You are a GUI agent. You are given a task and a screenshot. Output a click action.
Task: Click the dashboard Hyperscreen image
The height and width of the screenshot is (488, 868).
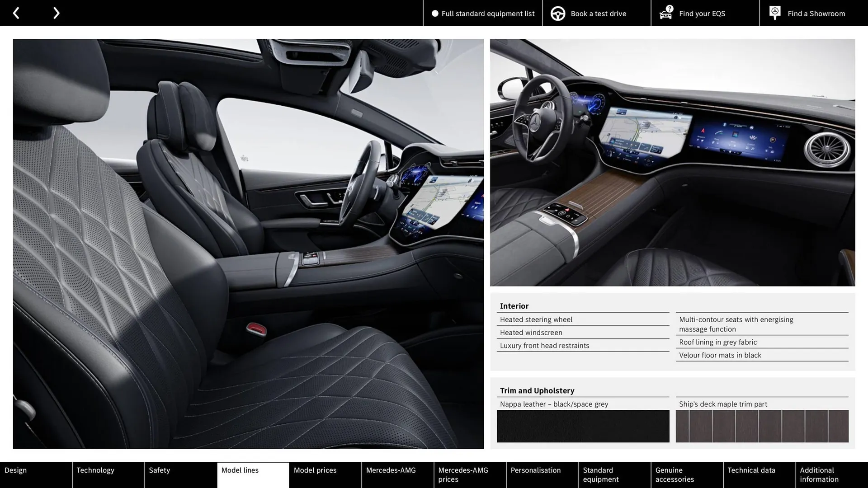click(672, 162)
